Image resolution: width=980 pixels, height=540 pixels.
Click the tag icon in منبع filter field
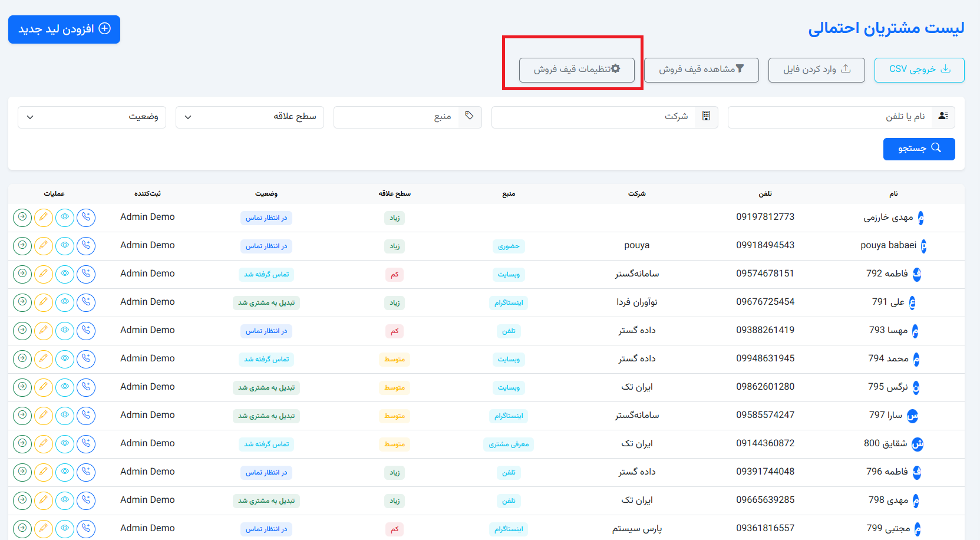coord(470,117)
